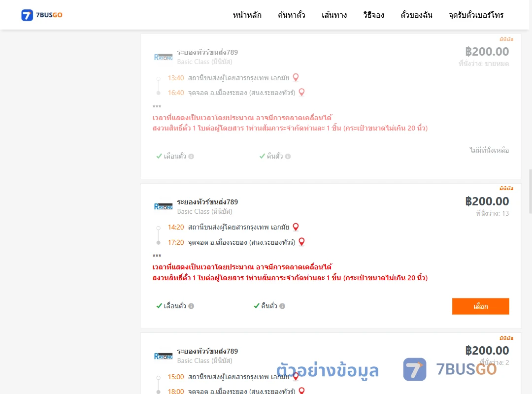This screenshot has height=394, width=532.
Task: Click operator name ระยองทัวร์ขนส่ง789 on 13:40 trip
Action: click(x=207, y=52)
